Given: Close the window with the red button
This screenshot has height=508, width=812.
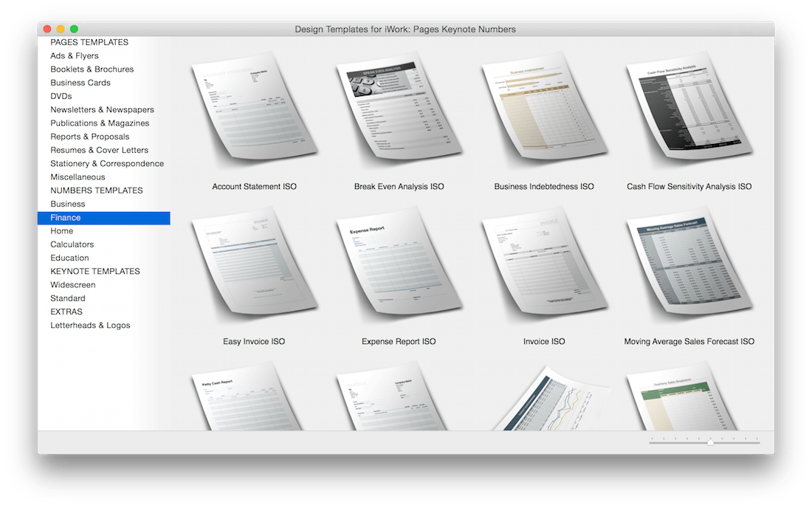Looking at the screenshot, I should pyautogui.click(x=47, y=29).
